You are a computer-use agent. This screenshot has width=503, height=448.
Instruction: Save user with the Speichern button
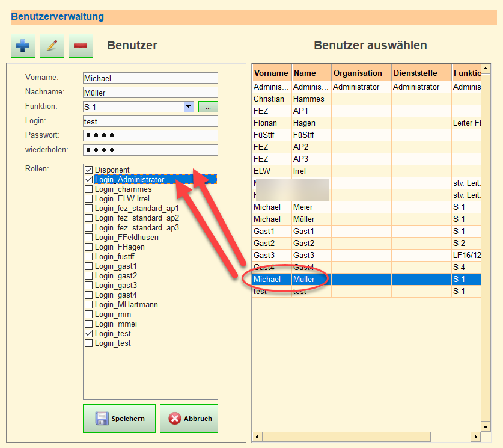point(119,419)
